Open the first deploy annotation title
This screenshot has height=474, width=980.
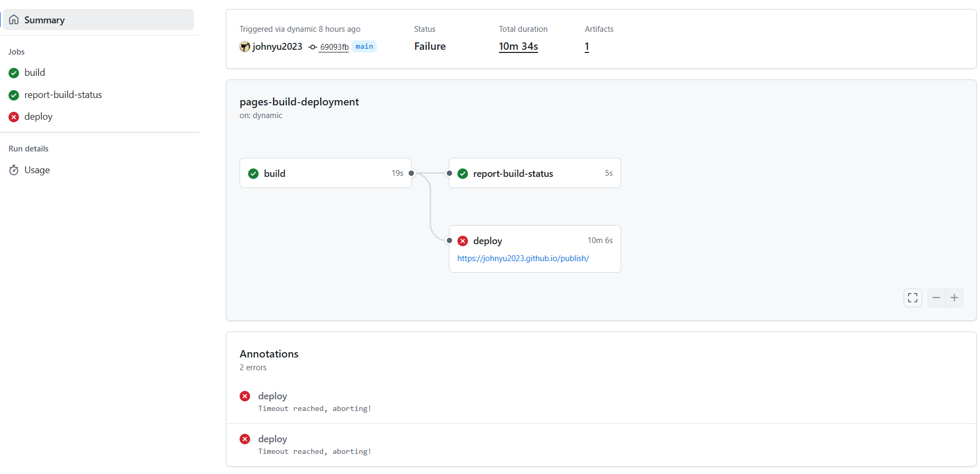pyautogui.click(x=272, y=396)
